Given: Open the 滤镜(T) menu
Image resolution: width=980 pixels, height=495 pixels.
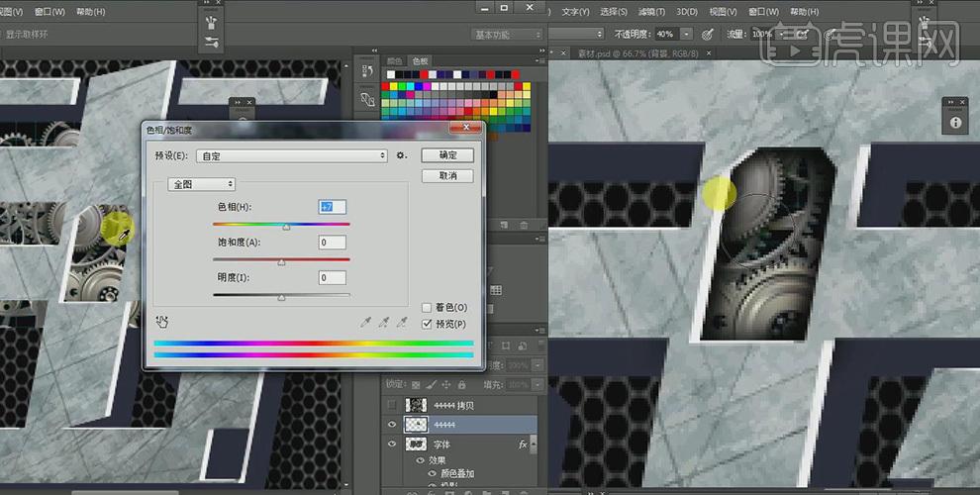Looking at the screenshot, I should pyautogui.click(x=649, y=12).
